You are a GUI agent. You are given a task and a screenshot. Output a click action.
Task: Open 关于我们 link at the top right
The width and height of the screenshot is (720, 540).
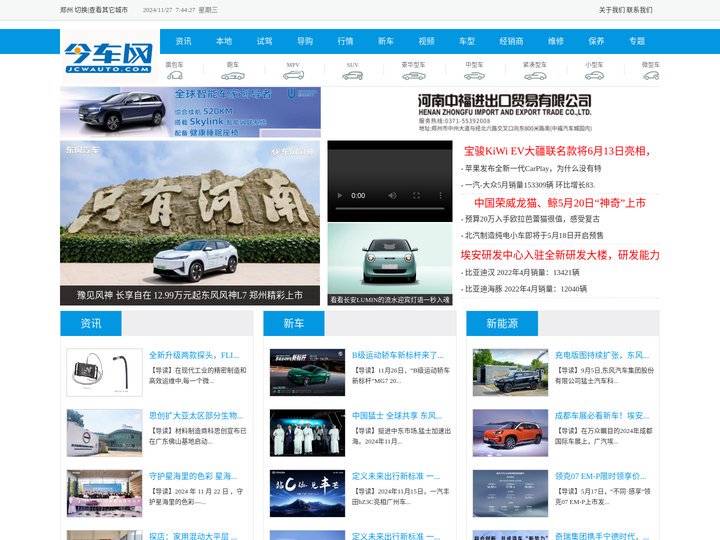612,10
